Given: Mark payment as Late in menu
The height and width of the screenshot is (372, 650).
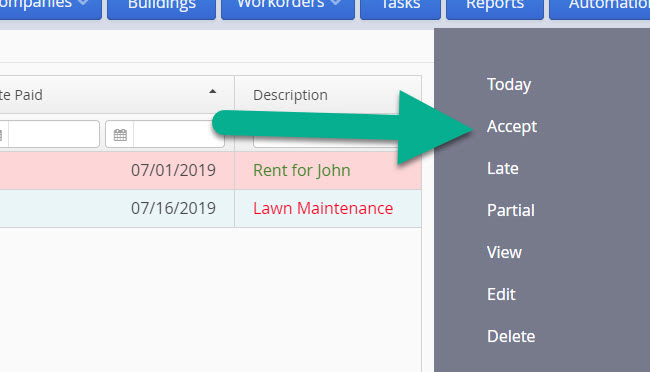Looking at the screenshot, I should point(502,168).
